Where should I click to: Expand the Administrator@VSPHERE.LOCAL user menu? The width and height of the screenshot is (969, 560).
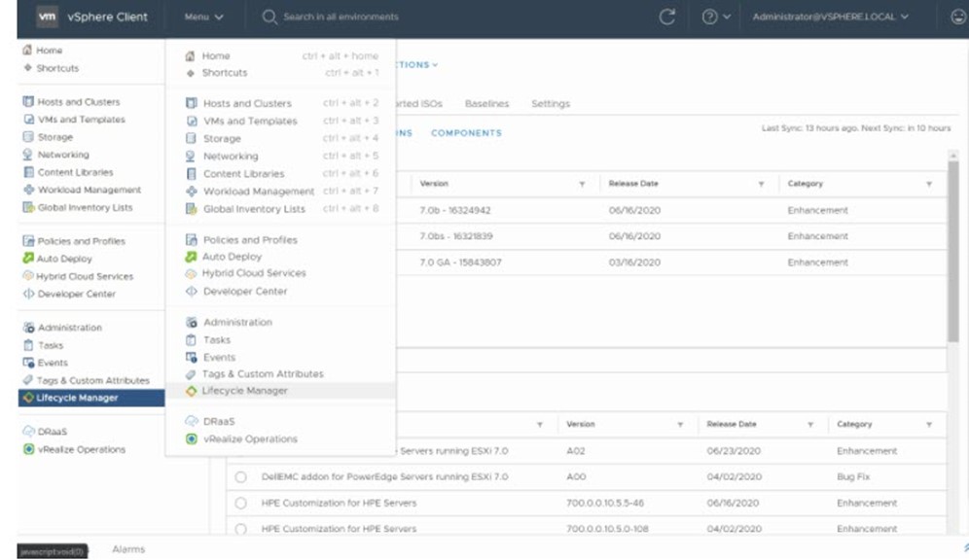(x=831, y=17)
